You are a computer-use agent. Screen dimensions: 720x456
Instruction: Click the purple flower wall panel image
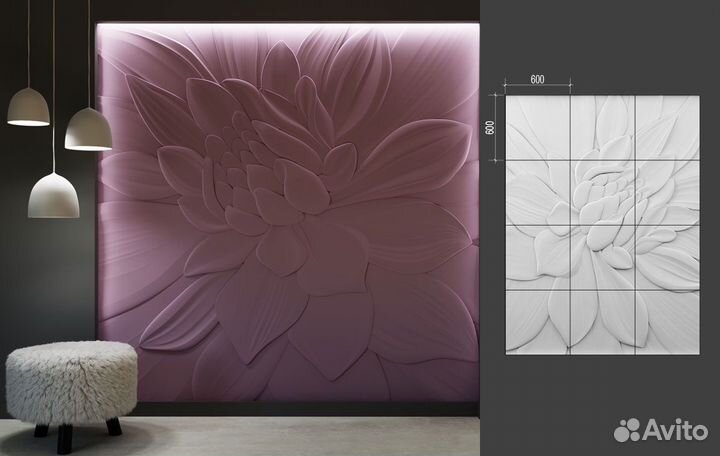[x=288, y=212]
